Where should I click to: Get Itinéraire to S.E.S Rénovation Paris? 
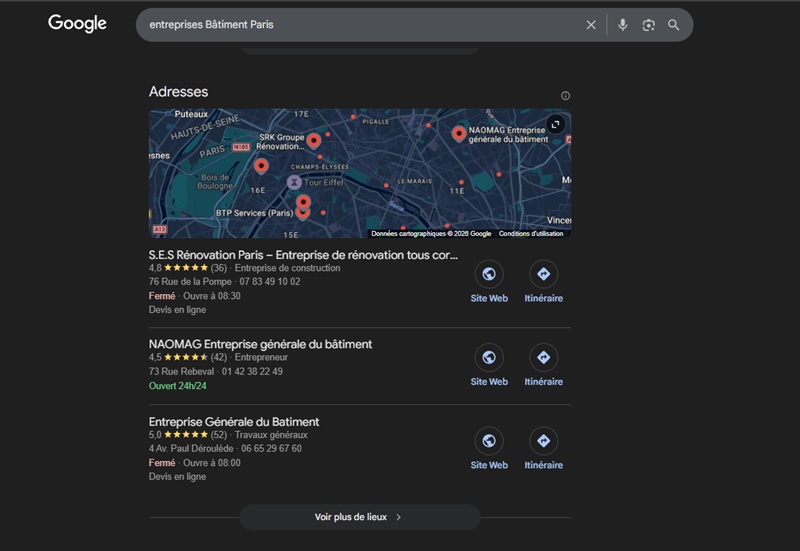[543, 282]
